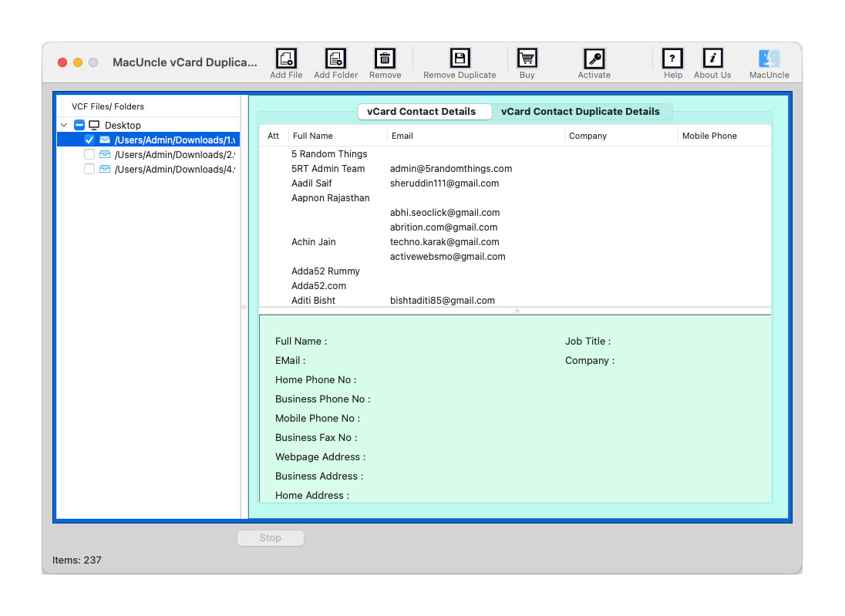Viewport: 845px width, 616px height.
Task: Click email abhi.seoclick@gmail.com row
Action: (515, 212)
